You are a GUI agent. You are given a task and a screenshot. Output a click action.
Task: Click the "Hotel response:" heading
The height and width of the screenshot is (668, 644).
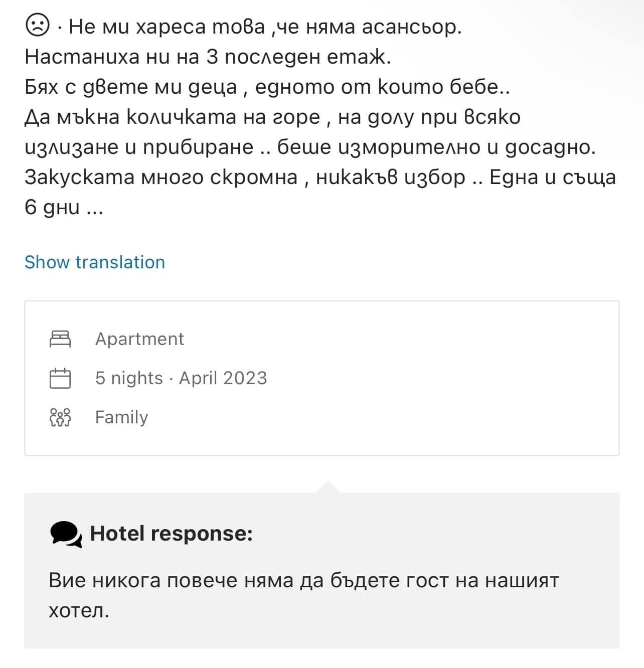point(171,534)
